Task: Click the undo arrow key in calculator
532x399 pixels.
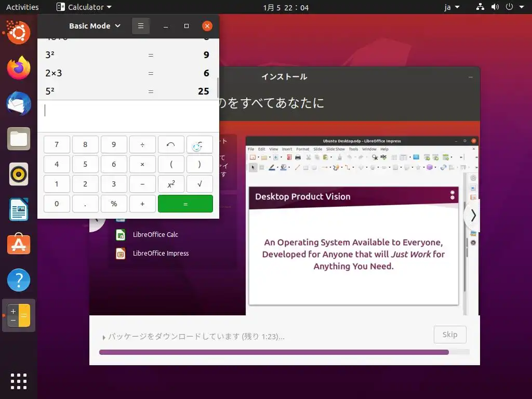Action: [171, 144]
